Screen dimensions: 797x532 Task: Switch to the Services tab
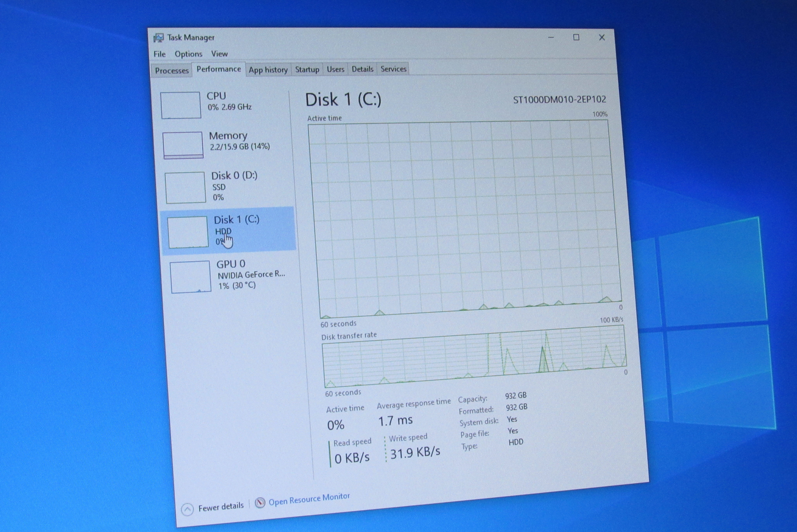coord(393,69)
